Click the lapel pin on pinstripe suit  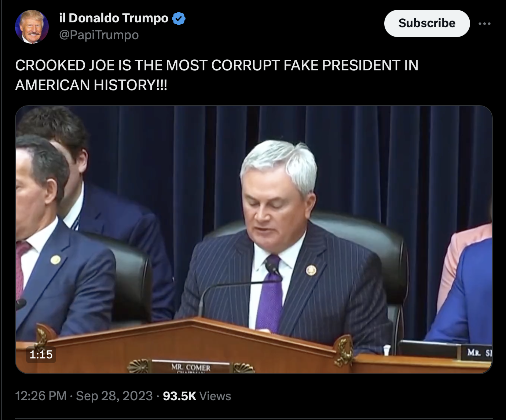(311, 270)
